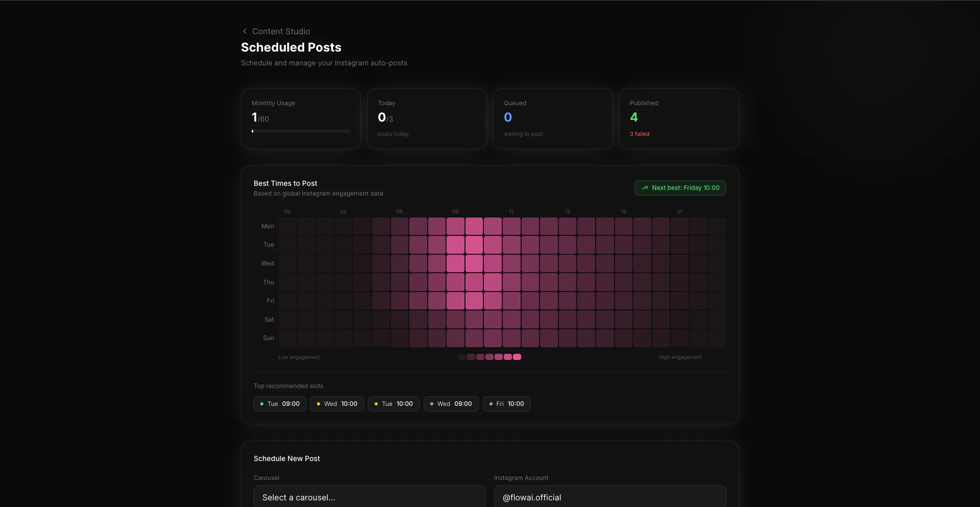The height and width of the screenshot is (507, 980).
Task: Click the Sun row label
Action: click(x=268, y=338)
